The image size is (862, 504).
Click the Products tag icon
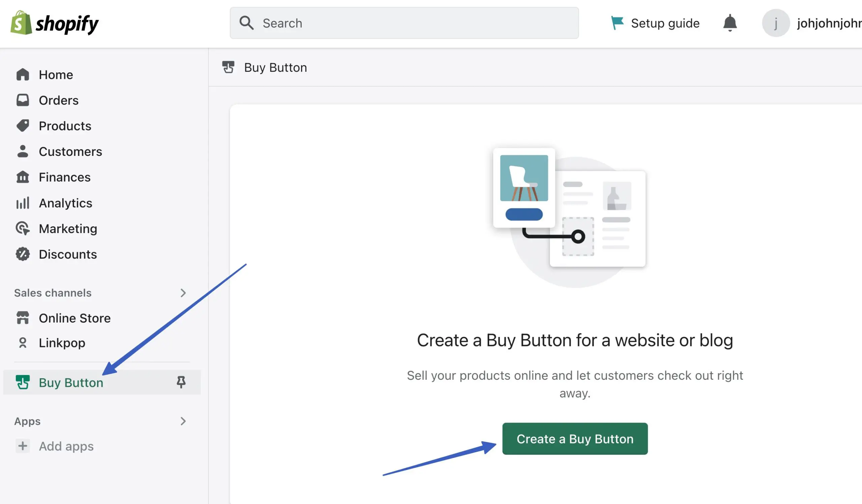coord(23,126)
